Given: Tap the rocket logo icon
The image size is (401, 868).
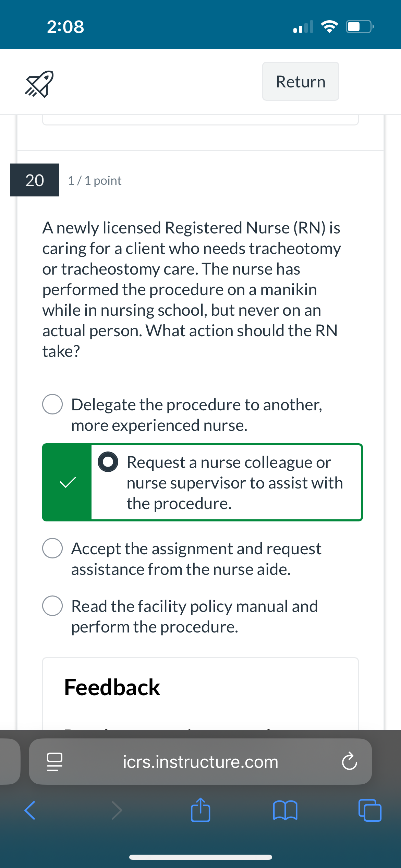Looking at the screenshot, I should 39,84.
